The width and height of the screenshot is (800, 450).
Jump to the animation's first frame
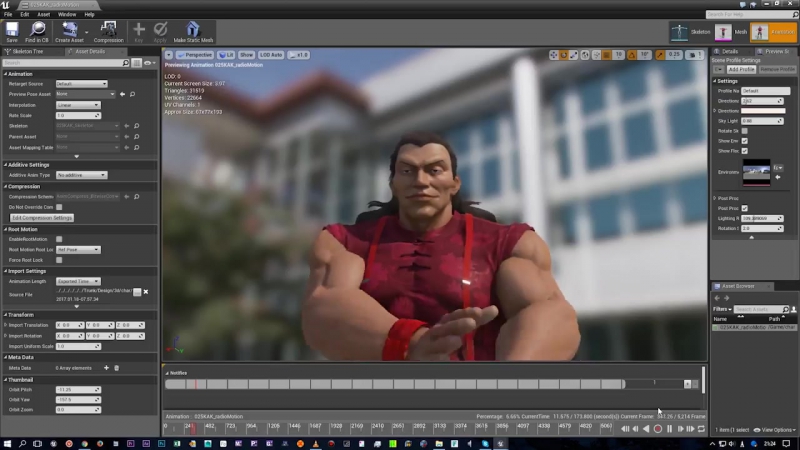click(625, 429)
